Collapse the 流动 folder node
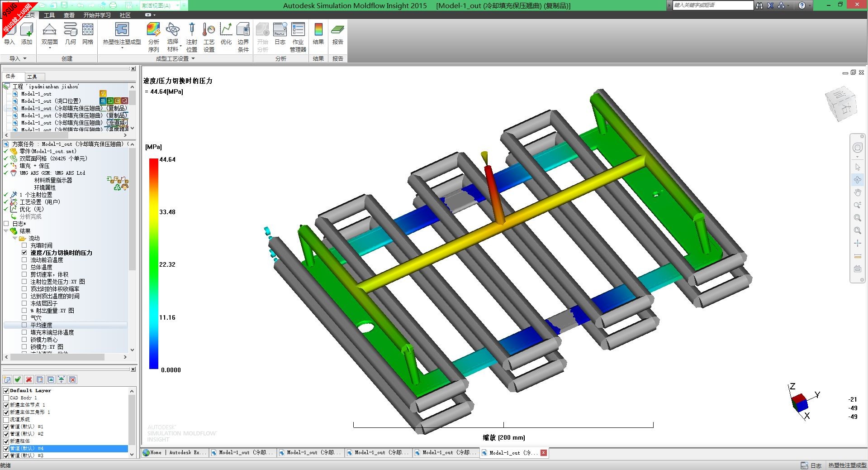 coord(15,238)
